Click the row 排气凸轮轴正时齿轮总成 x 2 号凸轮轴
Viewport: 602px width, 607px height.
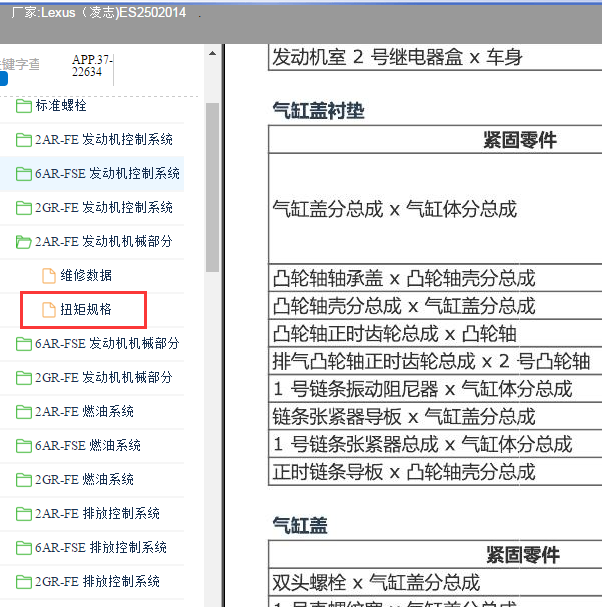point(435,361)
